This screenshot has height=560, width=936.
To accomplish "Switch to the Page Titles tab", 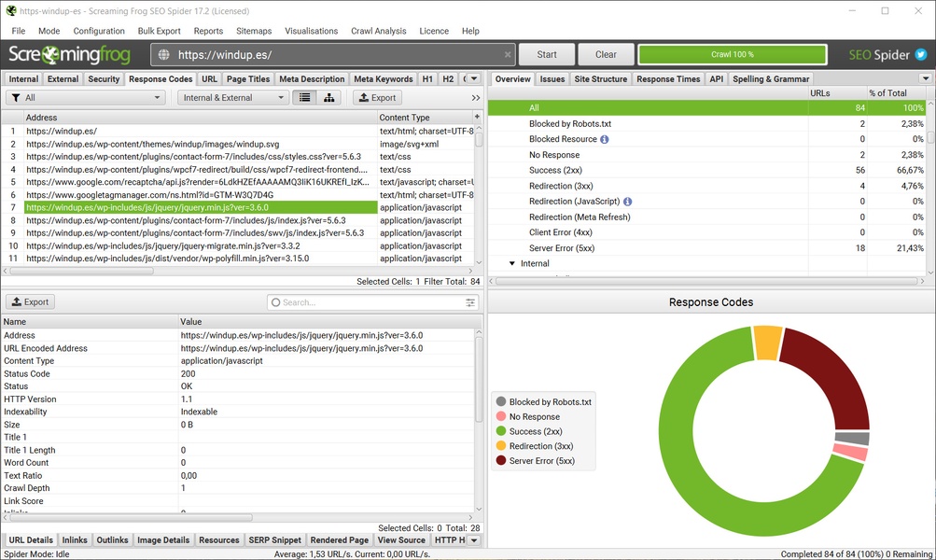I will 248,78.
